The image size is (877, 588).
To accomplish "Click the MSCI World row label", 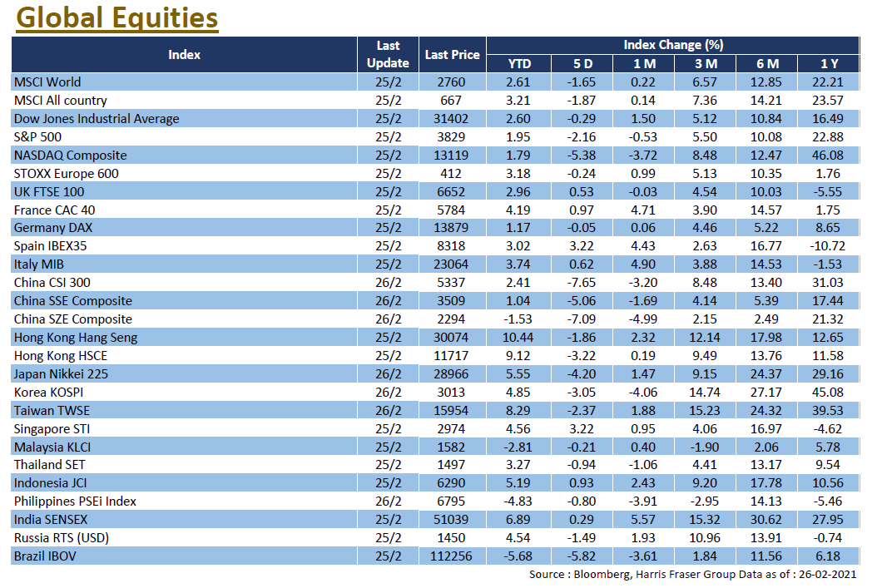I will point(47,82).
